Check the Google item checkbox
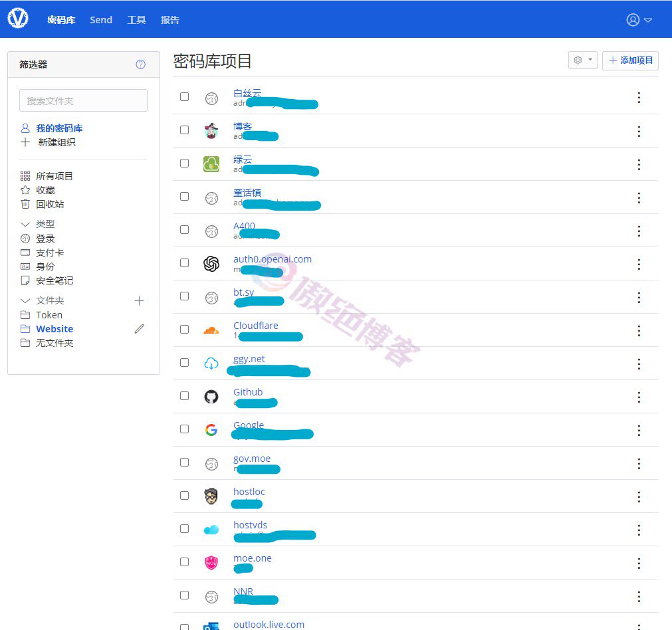The width and height of the screenshot is (672, 630). [184, 429]
